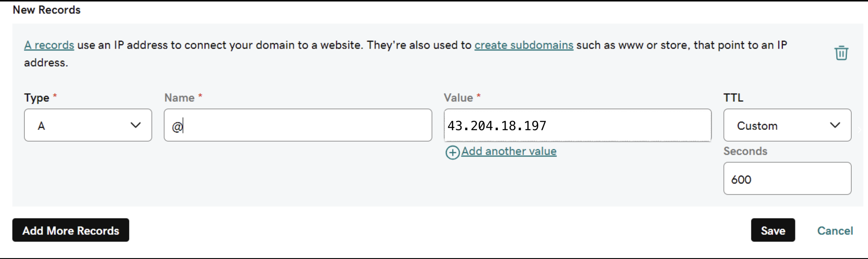This screenshot has height=259, width=868.
Task: Select the Seconds field showing 600
Action: click(x=787, y=179)
